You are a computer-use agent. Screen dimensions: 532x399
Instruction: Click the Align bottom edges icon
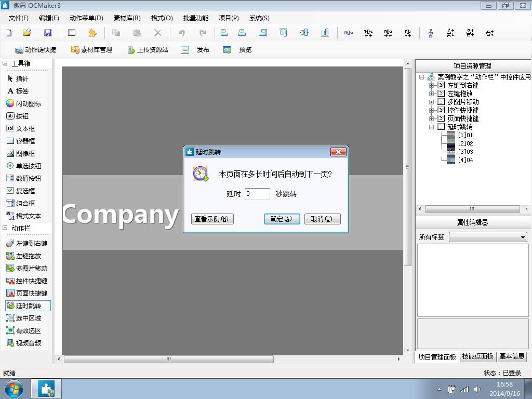(325, 33)
